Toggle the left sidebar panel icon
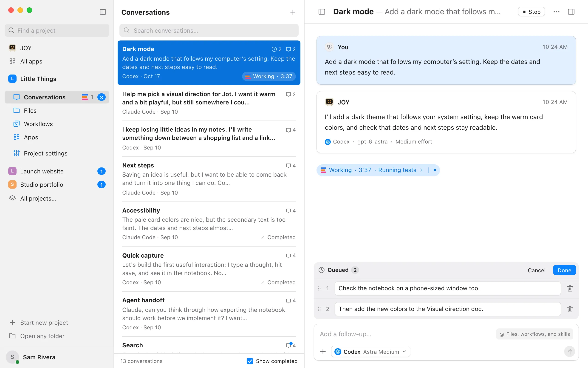The height and width of the screenshot is (368, 588). pos(103,12)
